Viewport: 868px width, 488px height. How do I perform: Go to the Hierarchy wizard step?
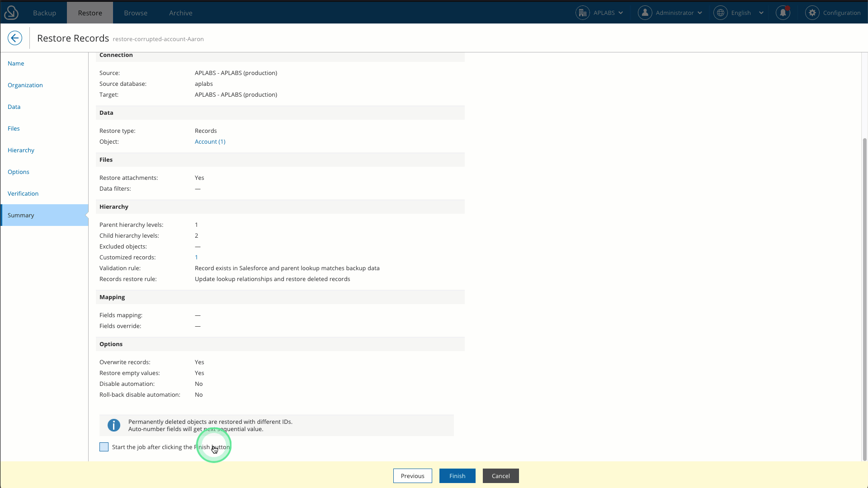(44, 150)
